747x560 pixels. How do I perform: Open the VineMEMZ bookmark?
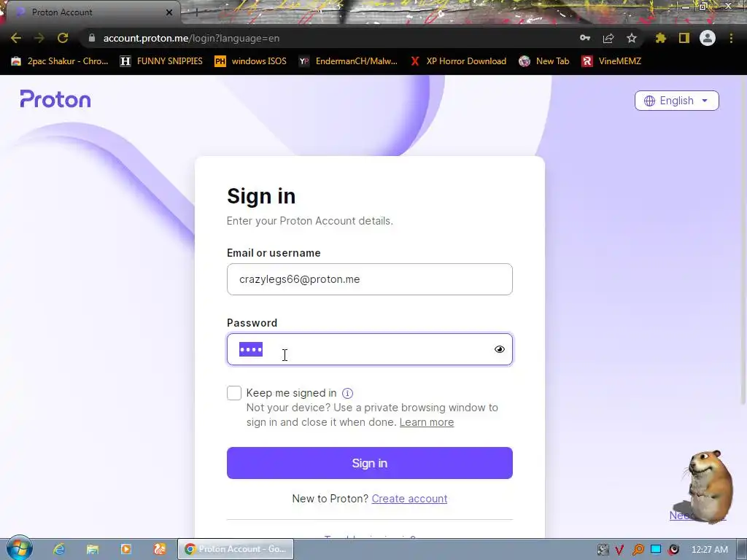[611, 61]
